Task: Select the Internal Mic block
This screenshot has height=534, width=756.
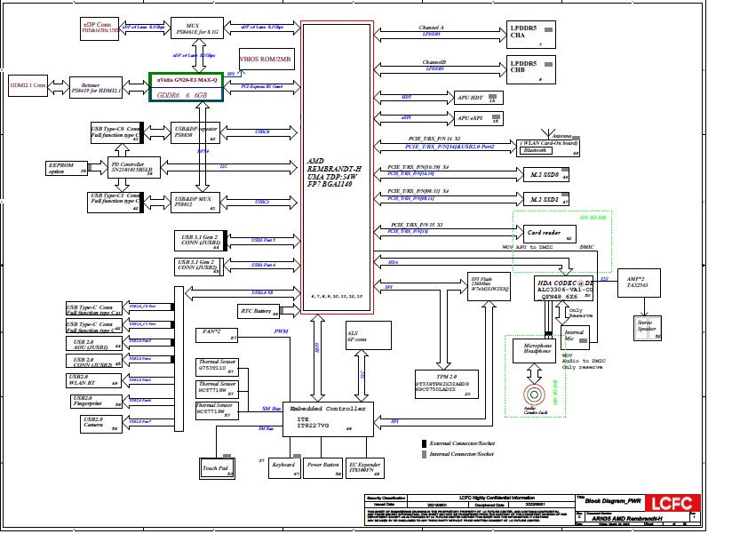Action: pyautogui.click(x=575, y=337)
